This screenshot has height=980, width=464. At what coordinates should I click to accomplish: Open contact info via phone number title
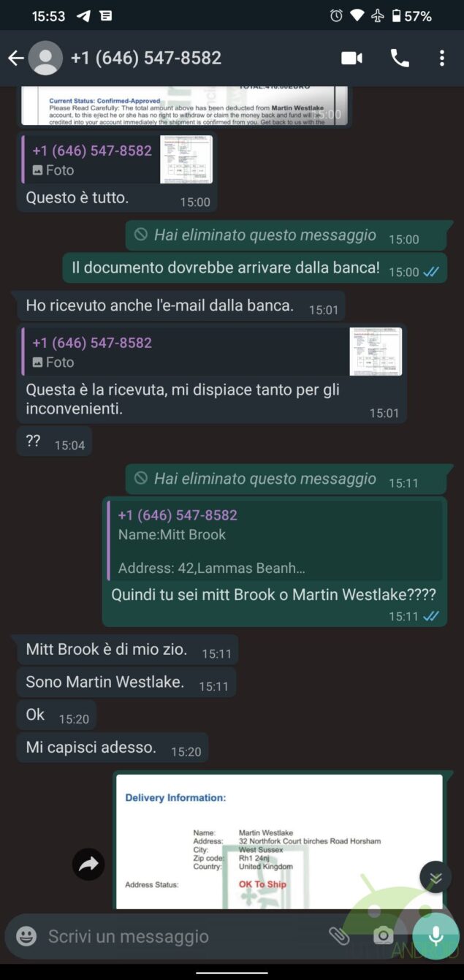click(x=146, y=58)
